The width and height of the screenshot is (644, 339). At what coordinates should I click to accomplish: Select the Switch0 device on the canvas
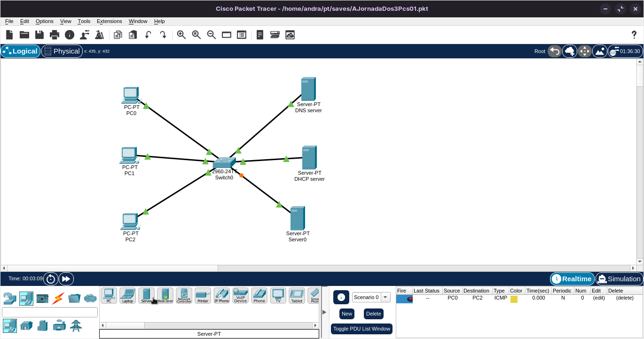(x=224, y=163)
